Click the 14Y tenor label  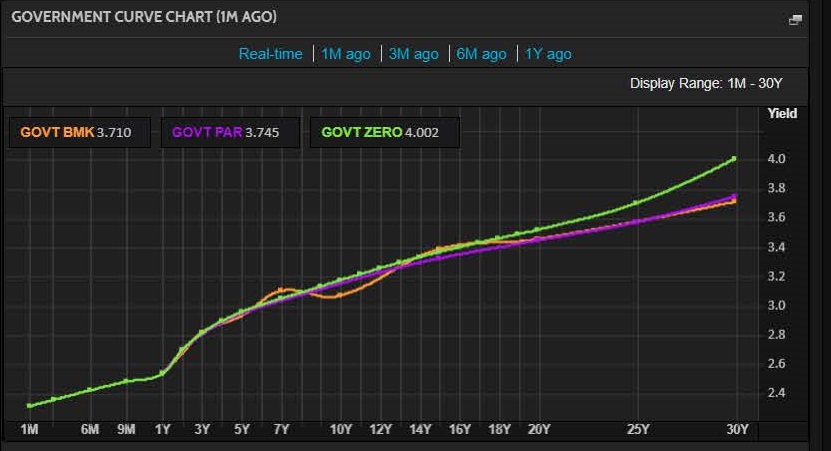[420, 429]
